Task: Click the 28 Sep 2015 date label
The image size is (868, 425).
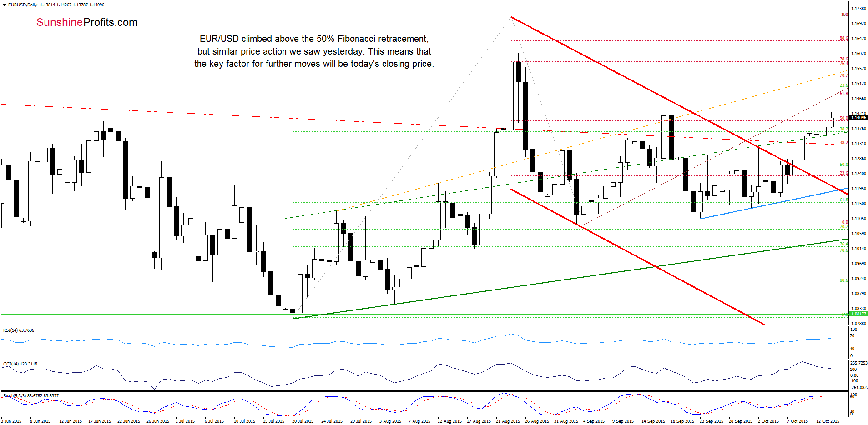Action: (740, 421)
